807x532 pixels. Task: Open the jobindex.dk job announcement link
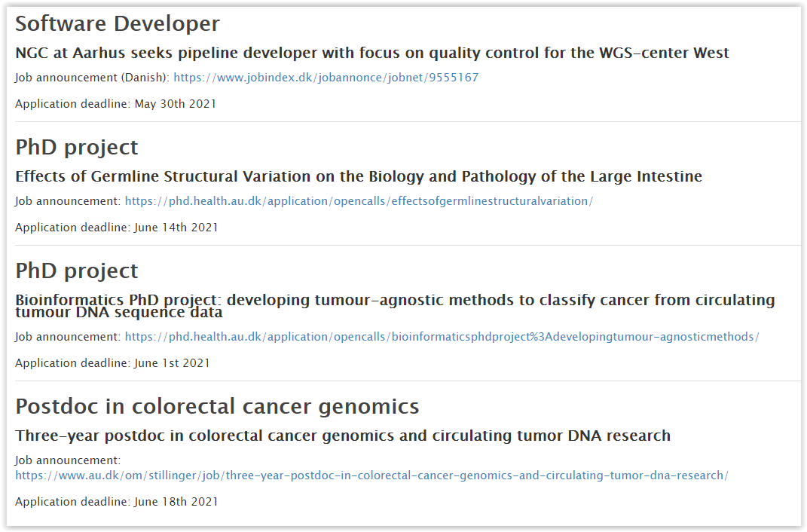tap(326, 78)
